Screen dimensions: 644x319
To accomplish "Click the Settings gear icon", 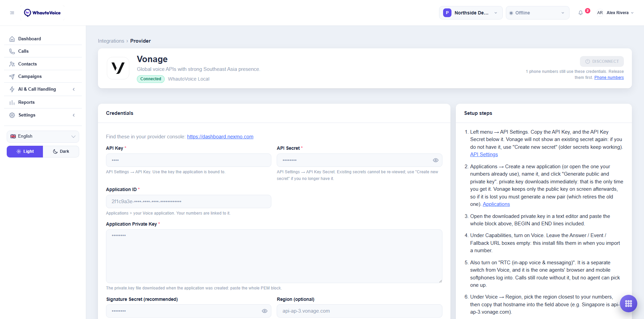I will tap(12, 115).
